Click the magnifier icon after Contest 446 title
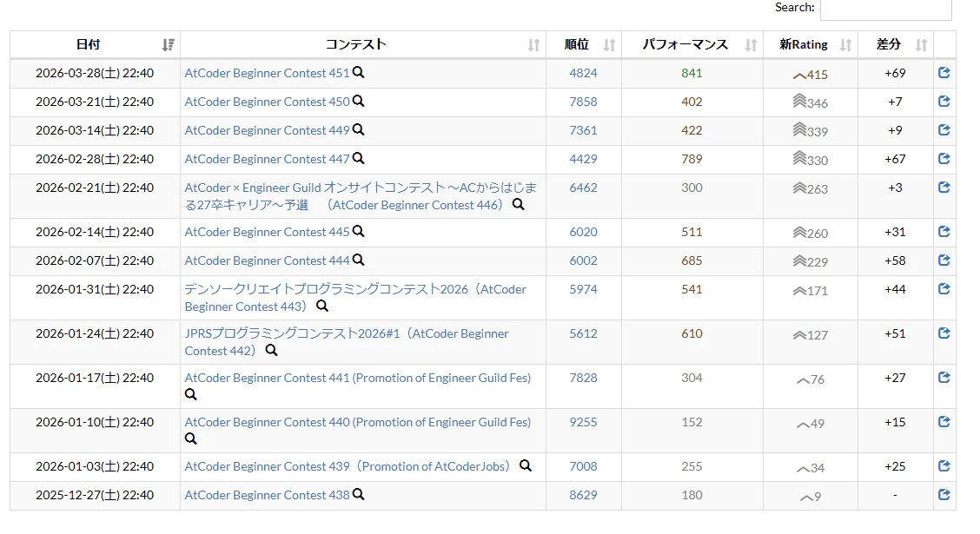Viewport: 980px width, 534px height. [x=518, y=204]
